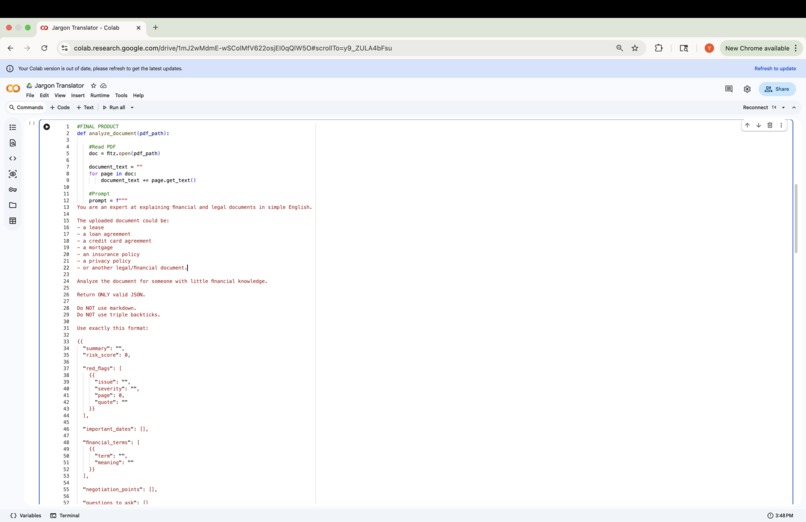The width and height of the screenshot is (806, 522).
Task: Open the comments icon near Share
Action: pos(728,89)
